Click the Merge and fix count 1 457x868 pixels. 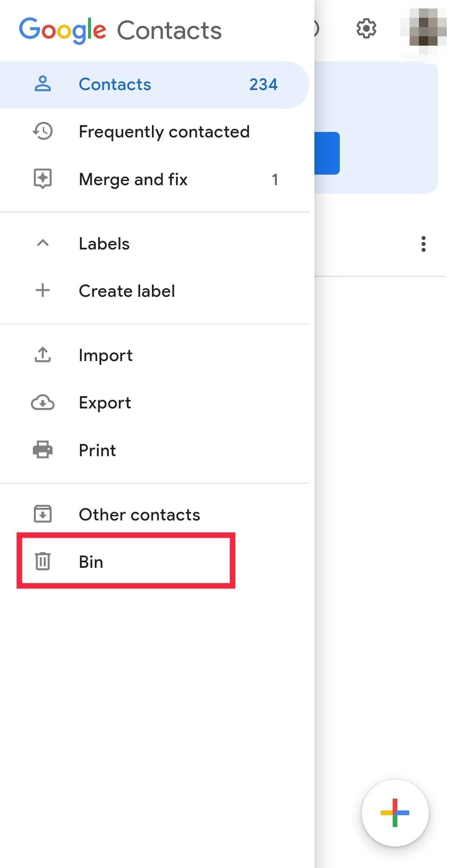(x=275, y=180)
